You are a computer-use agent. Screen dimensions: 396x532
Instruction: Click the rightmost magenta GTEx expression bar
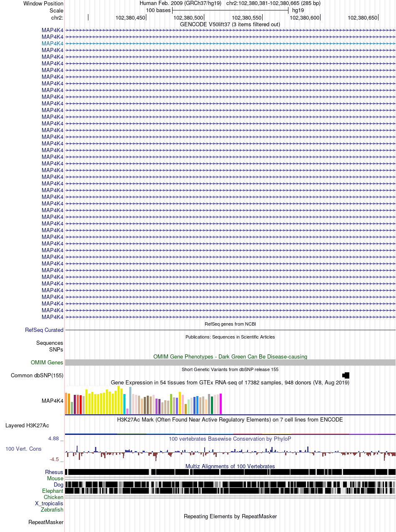pos(221,404)
